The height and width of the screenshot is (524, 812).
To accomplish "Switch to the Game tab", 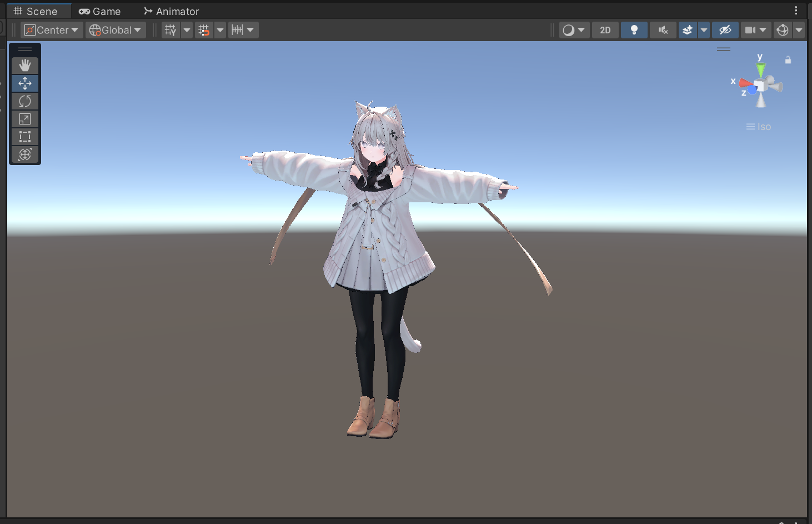I will (x=100, y=11).
